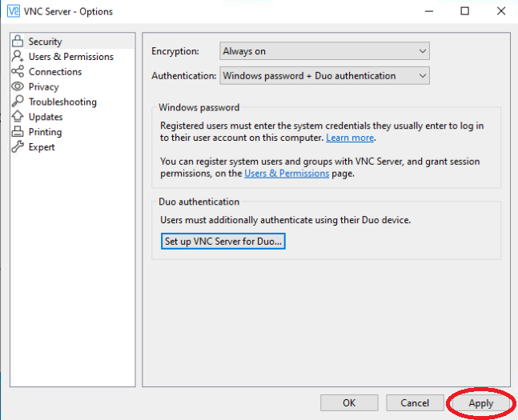Open the Encryption dropdown
518x420 pixels.
coord(324,51)
